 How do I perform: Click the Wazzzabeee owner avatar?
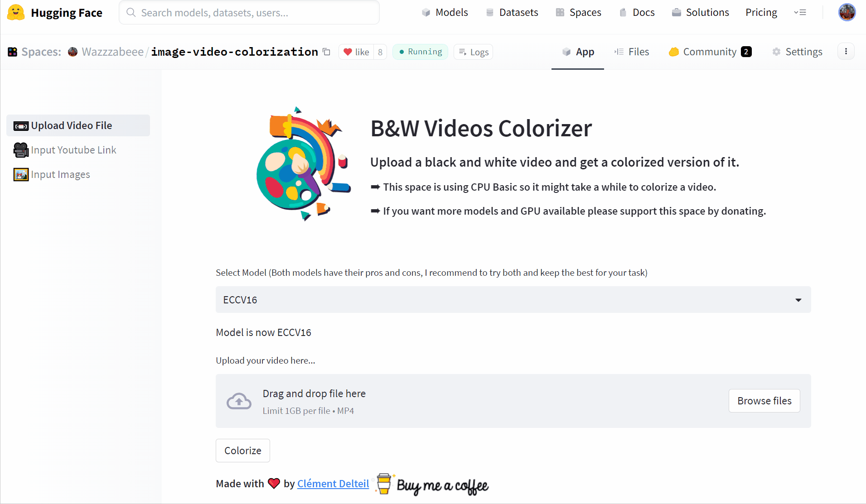pos(73,52)
